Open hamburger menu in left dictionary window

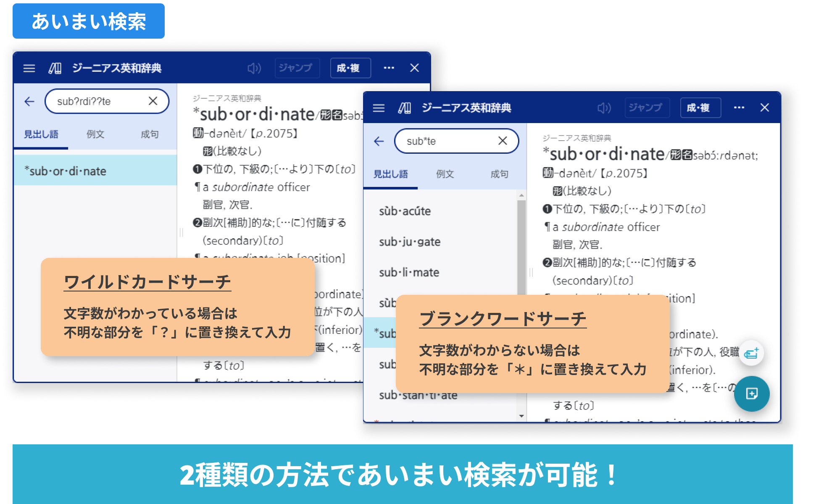[29, 68]
